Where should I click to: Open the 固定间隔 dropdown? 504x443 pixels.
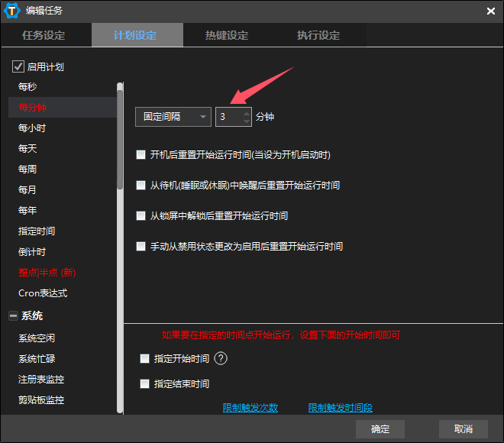click(173, 117)
